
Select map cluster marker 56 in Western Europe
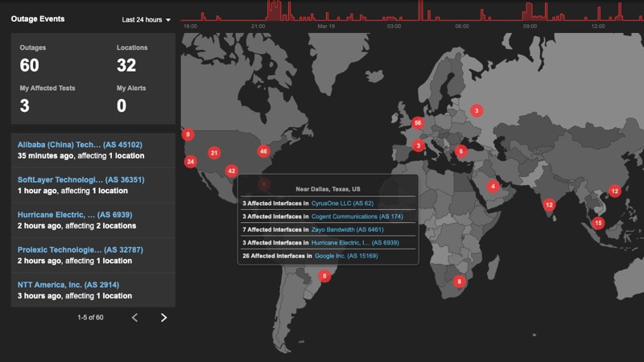coord(418,123)
